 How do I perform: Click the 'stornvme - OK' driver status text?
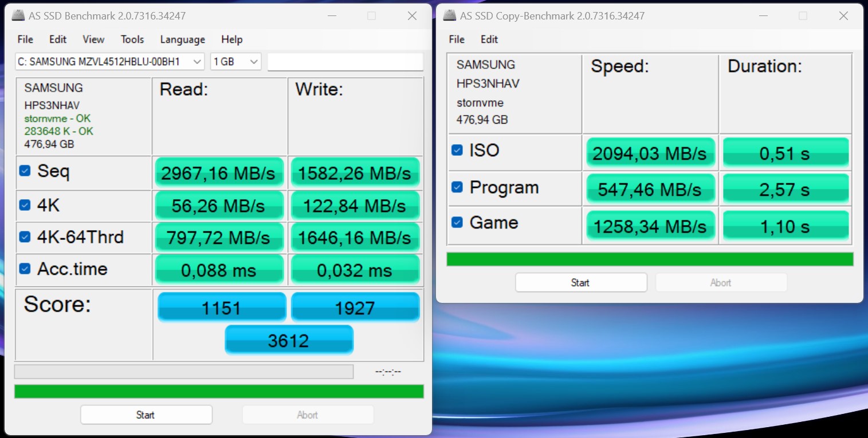[57, 119]
